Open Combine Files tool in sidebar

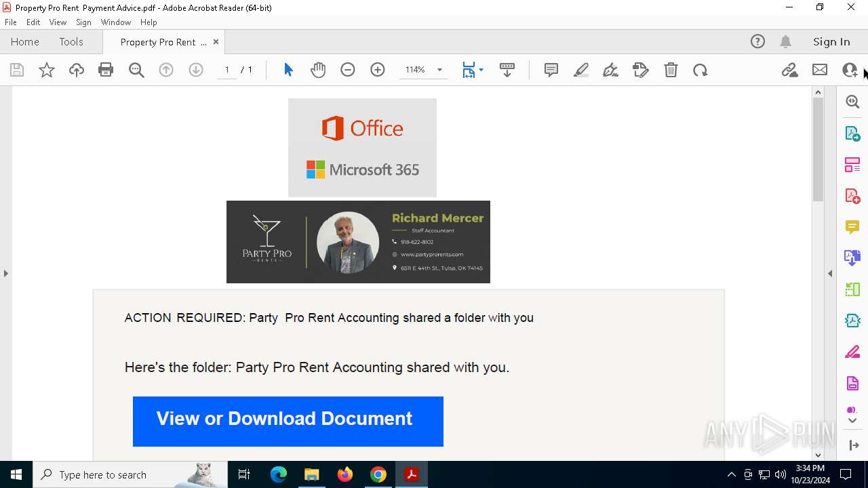[852, 258]
